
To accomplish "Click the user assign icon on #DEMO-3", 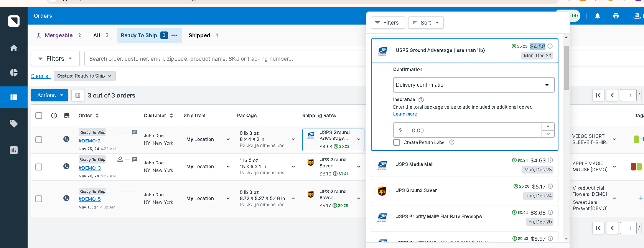I will point(120,159).
